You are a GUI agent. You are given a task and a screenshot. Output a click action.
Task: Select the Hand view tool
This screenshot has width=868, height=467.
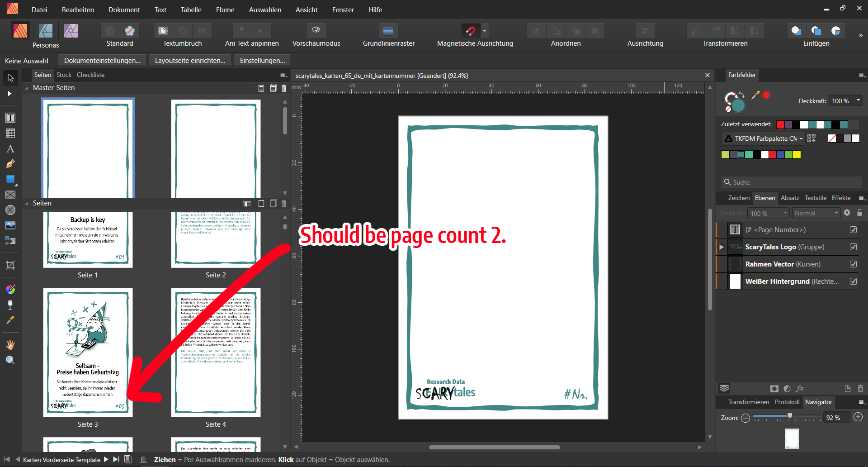coord(10,345)
